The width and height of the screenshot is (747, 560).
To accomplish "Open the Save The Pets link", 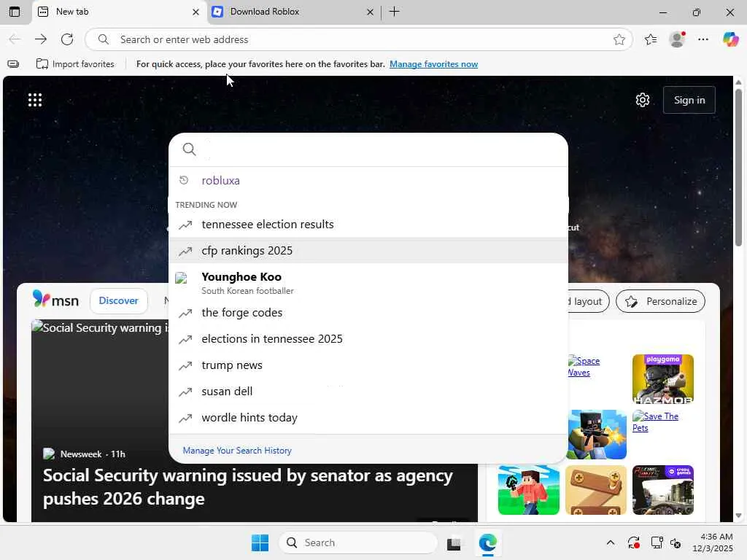I will (x=655, y=422).
